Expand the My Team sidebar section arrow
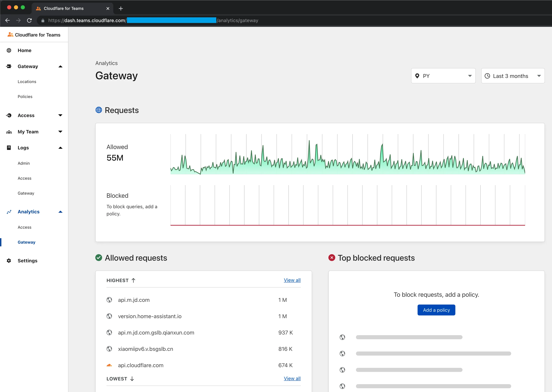The height and width of the screenshot is (392, 552). 60,132
